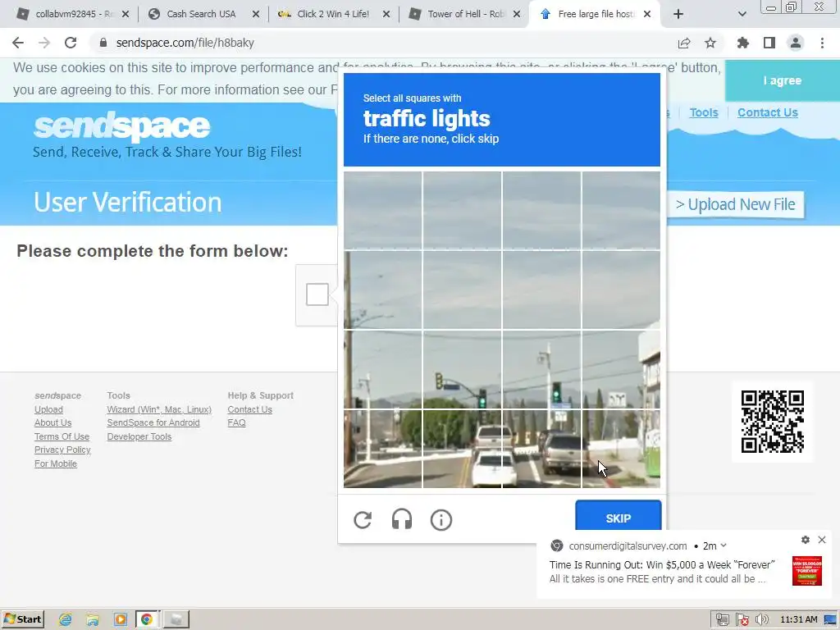This screenshot has height=630, width=840.
Task: Open the About Us footer link
Action: click(53, 422)
